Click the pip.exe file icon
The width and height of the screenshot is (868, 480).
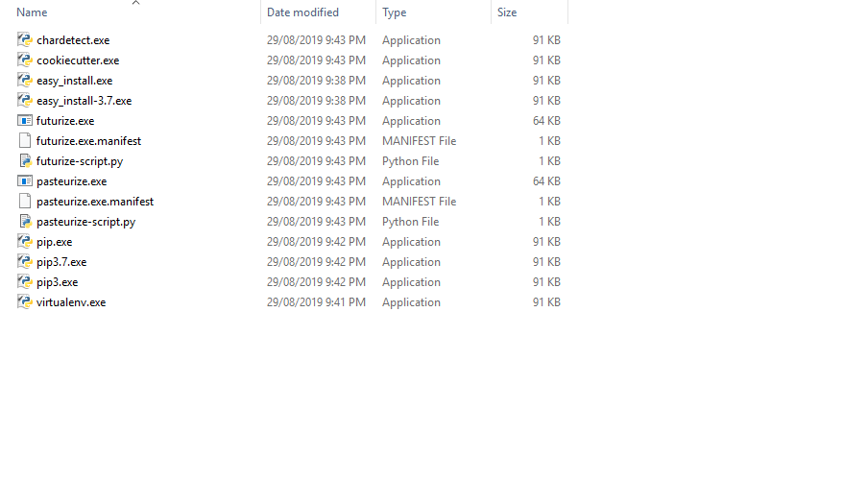point(24,241)
